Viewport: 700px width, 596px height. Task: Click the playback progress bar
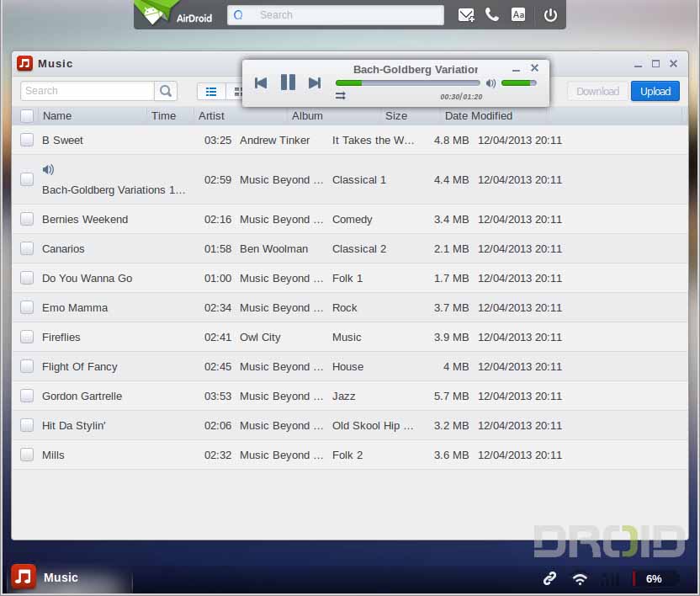(x=408, y=83)
